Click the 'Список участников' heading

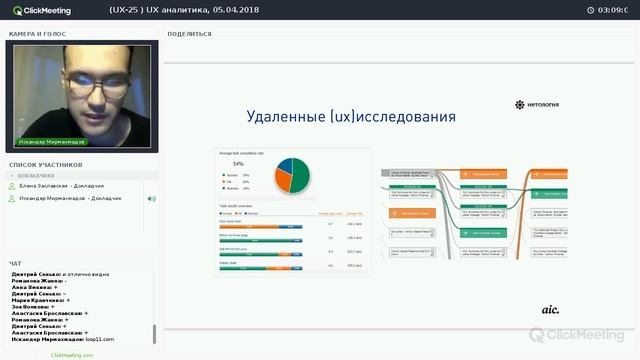[46, 165]
